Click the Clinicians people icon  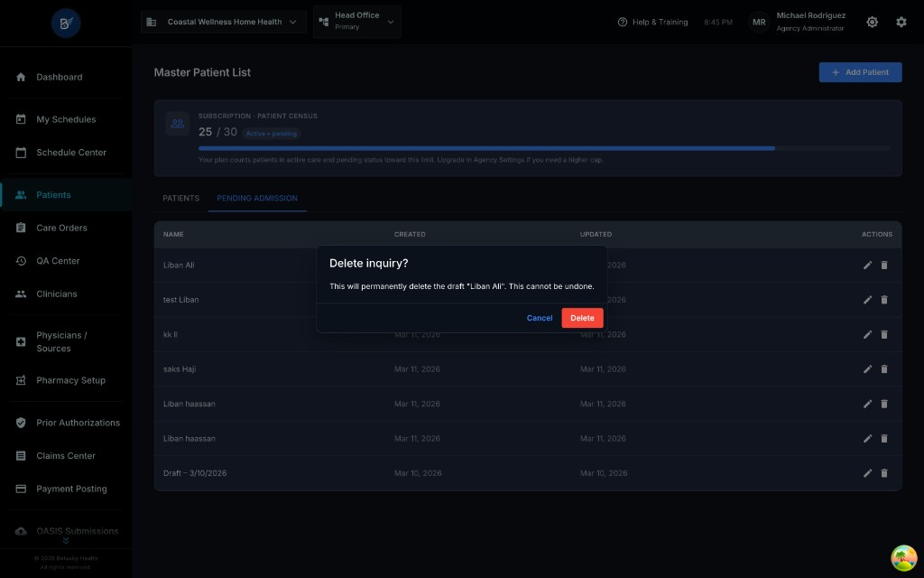[x=21, y=294]
